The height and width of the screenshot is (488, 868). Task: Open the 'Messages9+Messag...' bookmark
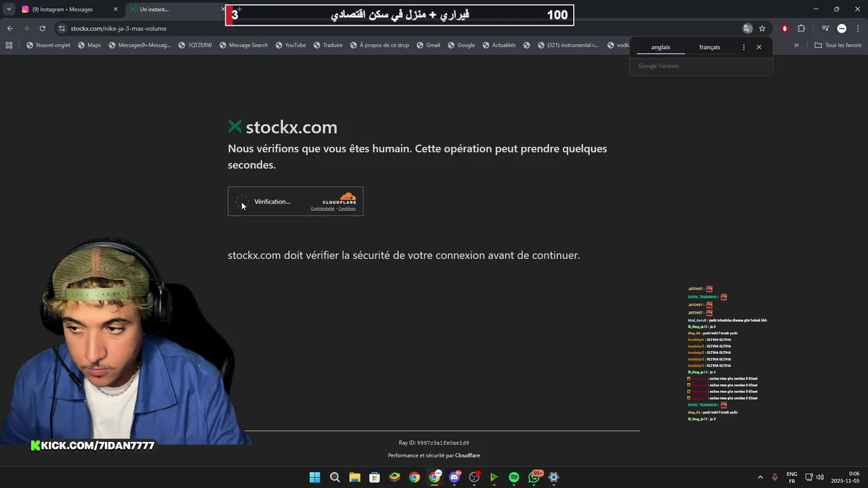(x=139, y=45)
